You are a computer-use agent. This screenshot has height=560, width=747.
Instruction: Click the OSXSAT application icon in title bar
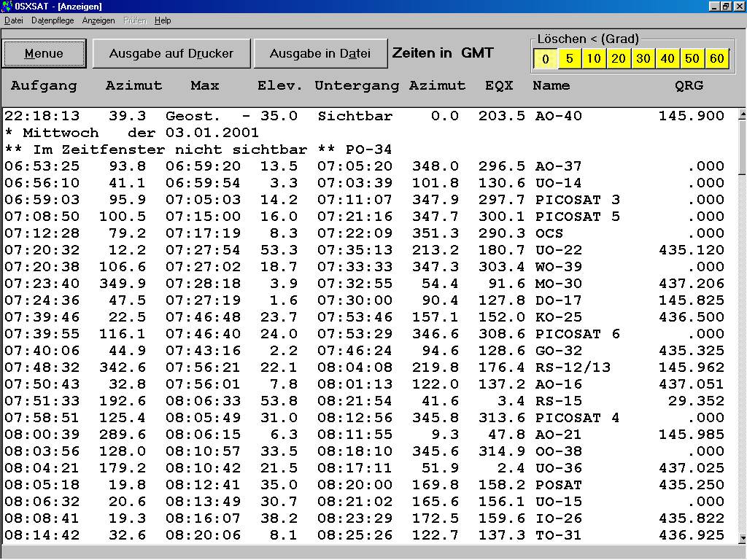pos(7,7)
